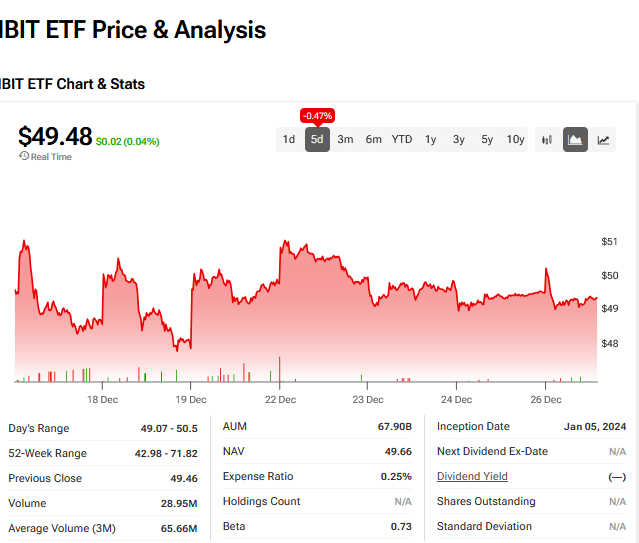Select the 5d time range

pyautogui.click(x=317, y=140)
